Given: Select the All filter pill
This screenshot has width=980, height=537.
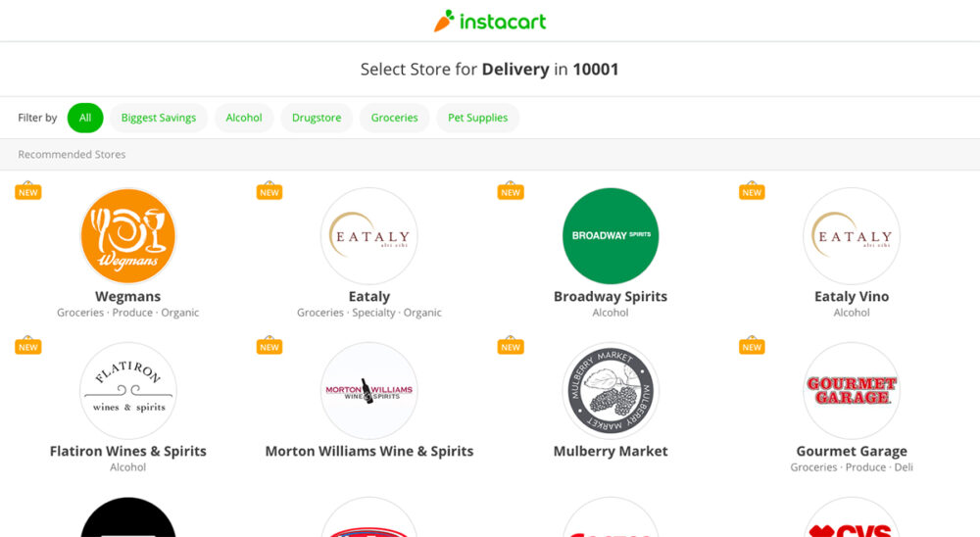Looking at the screenshot, I should tap(85, 118).
